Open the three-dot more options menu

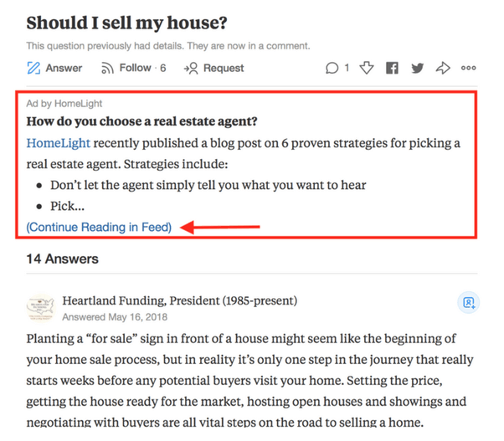[469, 68]
